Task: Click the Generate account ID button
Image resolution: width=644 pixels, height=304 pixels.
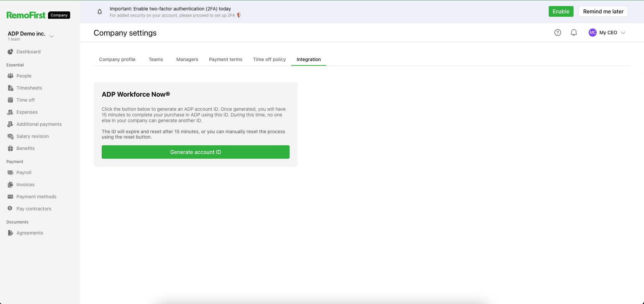Action: (196, 152)
